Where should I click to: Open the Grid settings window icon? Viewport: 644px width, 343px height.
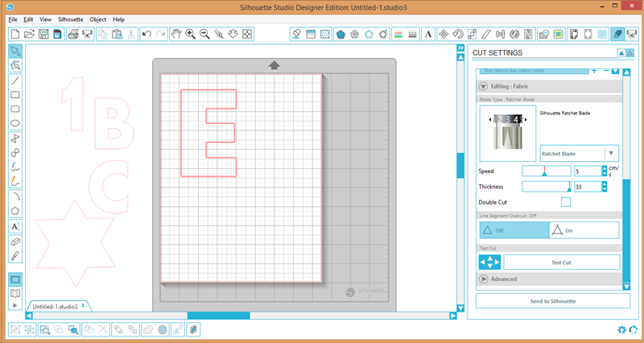(x=602, y=34)
